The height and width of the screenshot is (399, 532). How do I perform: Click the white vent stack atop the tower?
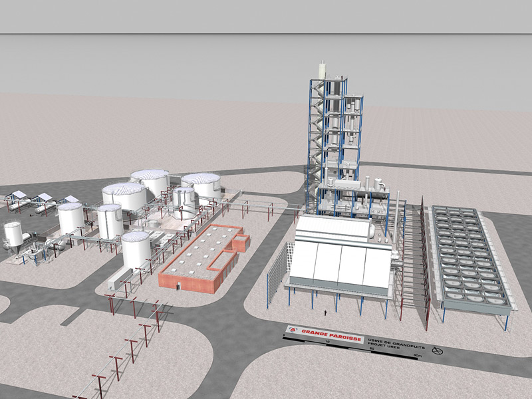click(x=323, y=68)
